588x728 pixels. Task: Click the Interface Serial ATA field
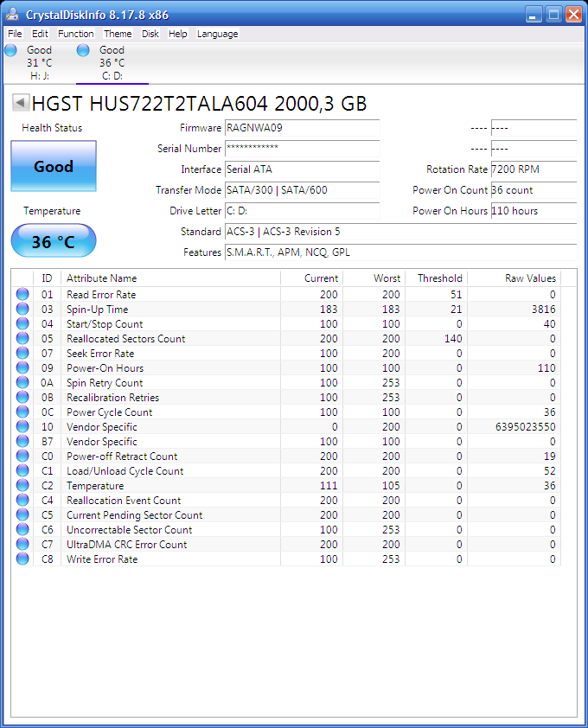pyautogui.click(x=303, y=169)
